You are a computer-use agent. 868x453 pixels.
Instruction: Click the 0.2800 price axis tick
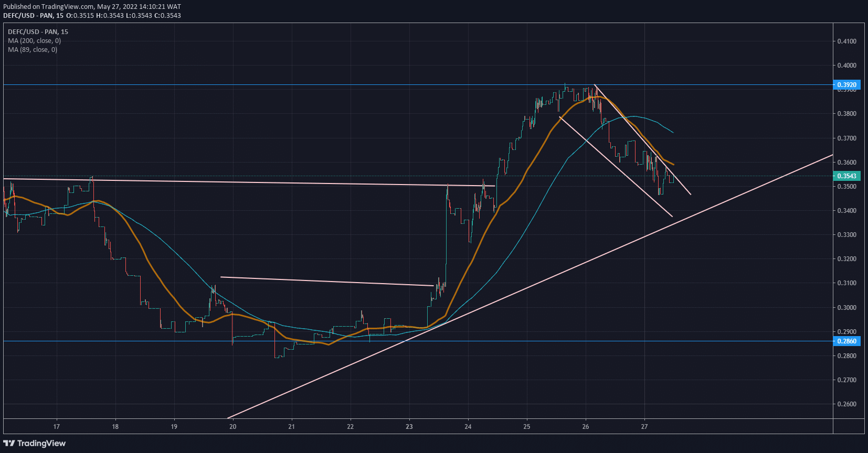pyautogui.click(x=846, y=356)
